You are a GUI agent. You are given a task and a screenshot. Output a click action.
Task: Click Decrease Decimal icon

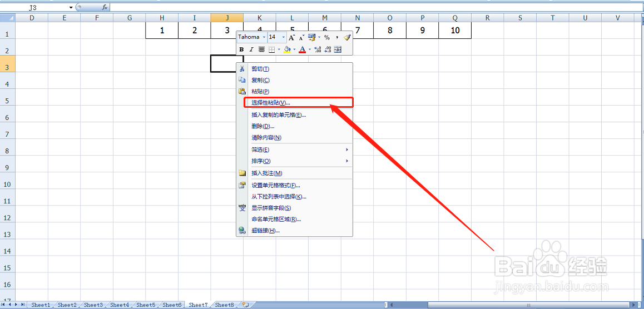[328, 49]
